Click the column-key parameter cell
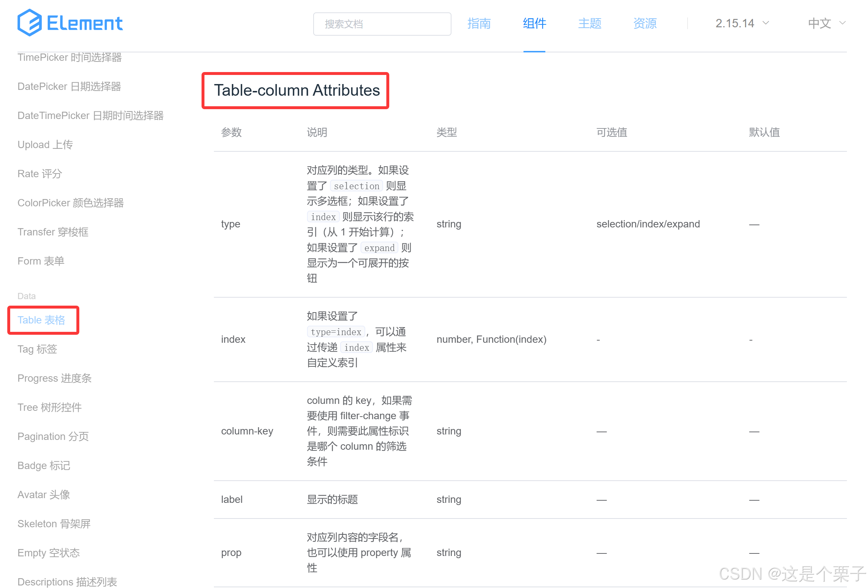The image size is (868, 588). pos(247,431)
